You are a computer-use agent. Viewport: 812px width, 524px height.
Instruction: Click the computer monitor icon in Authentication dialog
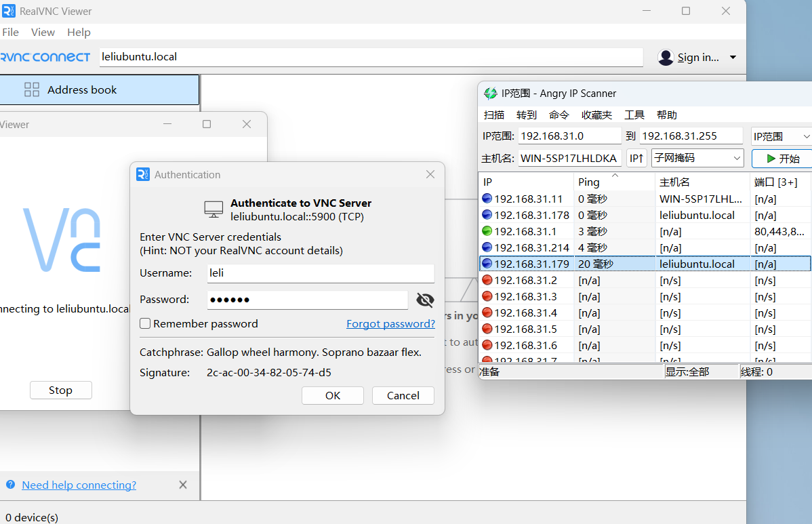214,209
